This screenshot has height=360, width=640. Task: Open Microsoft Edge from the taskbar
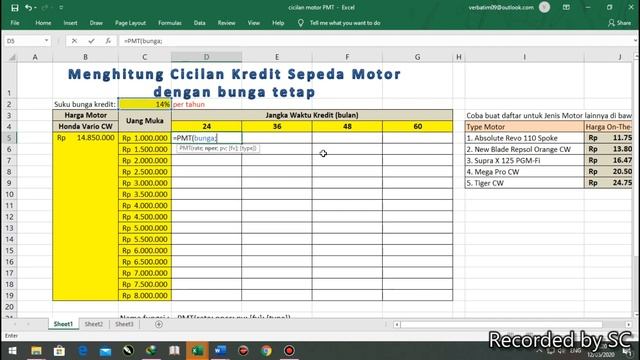(83, 351)
